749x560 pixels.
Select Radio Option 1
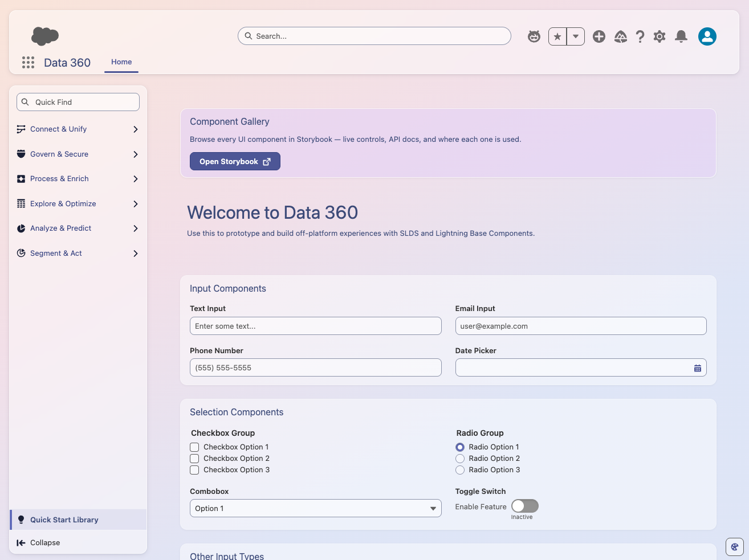coord(460,447)
